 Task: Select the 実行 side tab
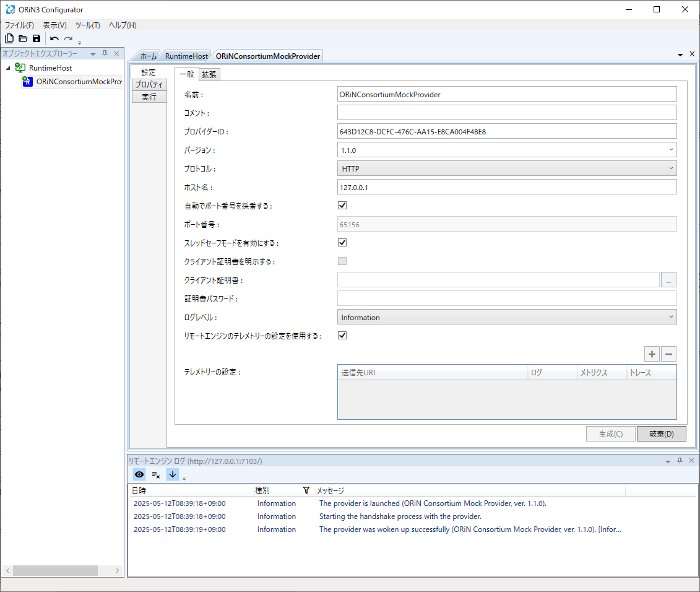[149, 97]
